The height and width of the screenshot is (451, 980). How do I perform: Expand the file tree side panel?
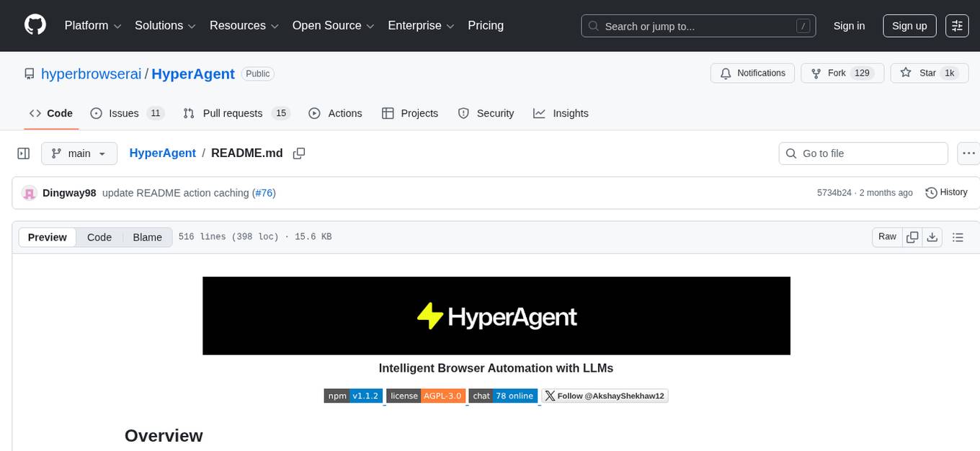[23, 153]
